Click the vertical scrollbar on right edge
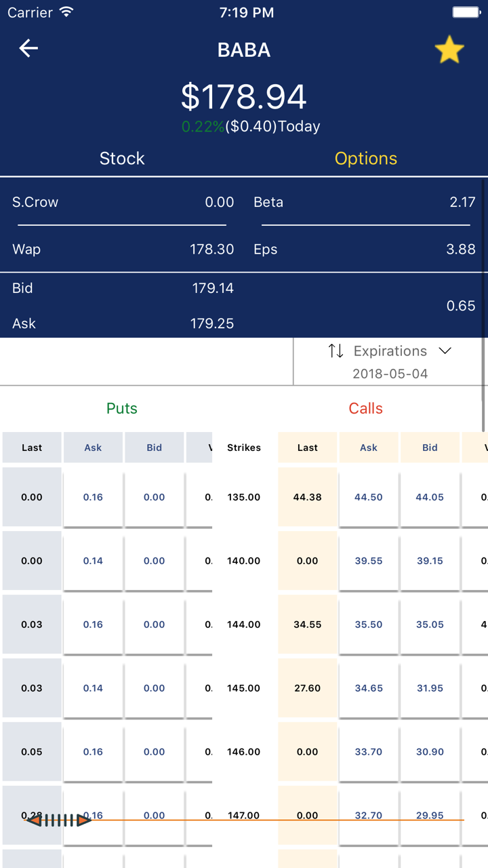The image size is (488, 868). pyautogui.click(x=483, y=305)
